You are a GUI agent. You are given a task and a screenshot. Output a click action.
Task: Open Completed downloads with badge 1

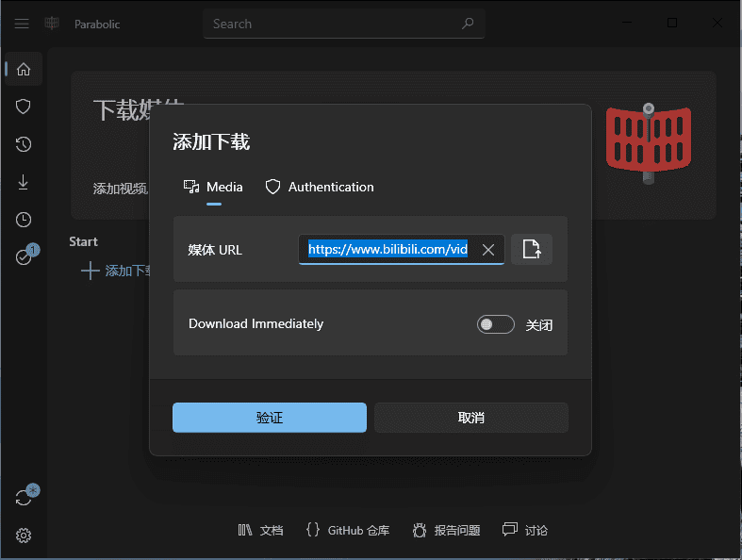coord(25,256)
